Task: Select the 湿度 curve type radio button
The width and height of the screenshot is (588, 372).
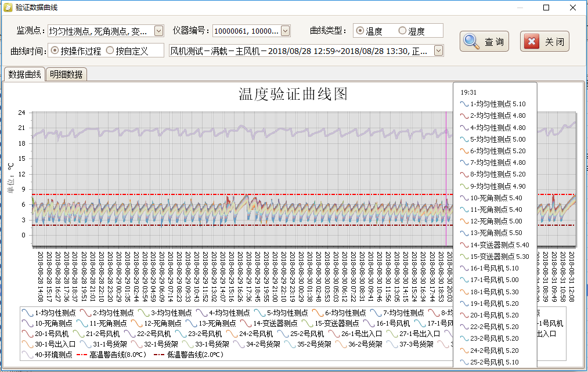Action: tap(402, 31)
